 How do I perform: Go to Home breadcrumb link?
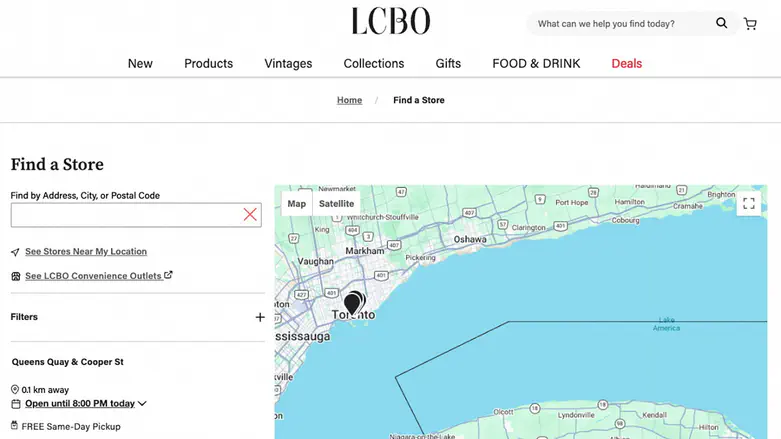(x=349, y=100)
